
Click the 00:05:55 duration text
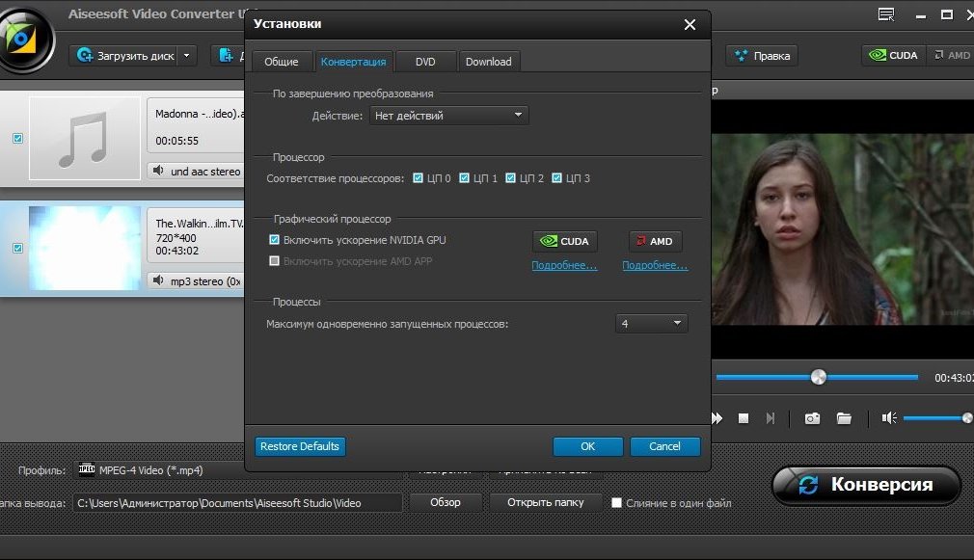[x=177, y=141]
